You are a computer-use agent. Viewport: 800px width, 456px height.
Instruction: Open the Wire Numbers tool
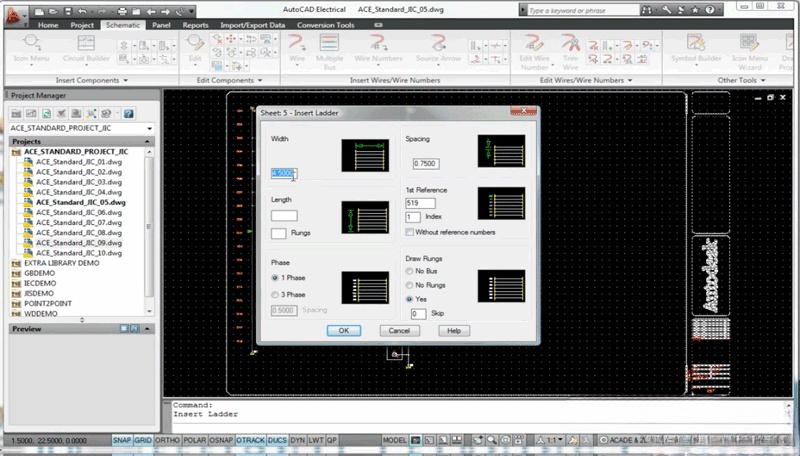click(378, 49)
